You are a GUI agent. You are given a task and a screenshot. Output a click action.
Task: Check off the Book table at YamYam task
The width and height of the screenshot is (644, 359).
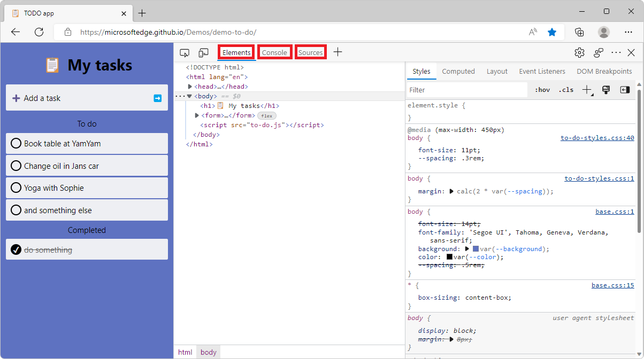tap(16, 143)
